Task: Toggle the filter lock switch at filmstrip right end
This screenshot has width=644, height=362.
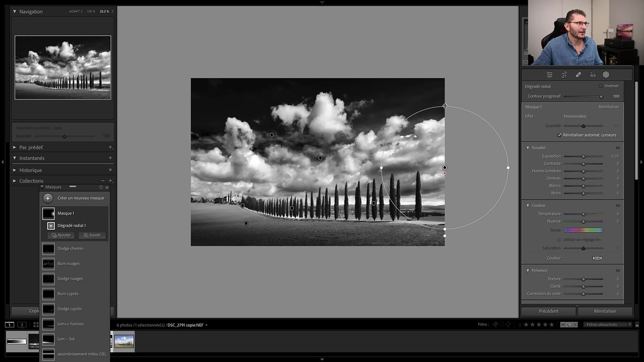Action: tap(637, 324)
